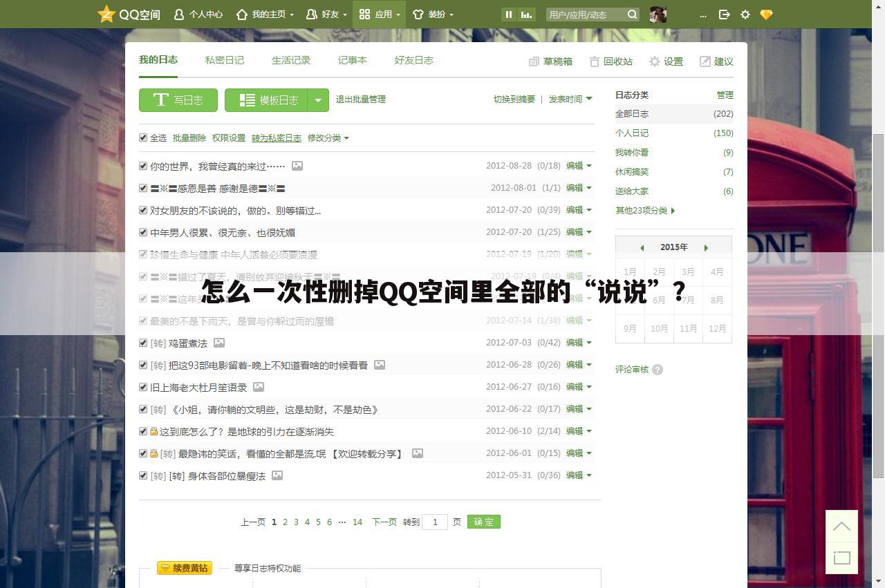
Task: Click 批量删除 to delete selected
Action: pos(189,138)
